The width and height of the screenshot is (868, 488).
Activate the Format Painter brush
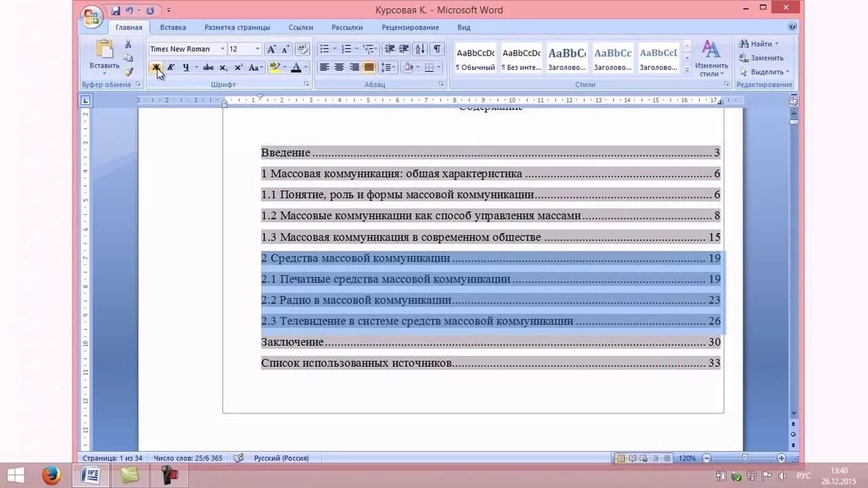(128, 71)
